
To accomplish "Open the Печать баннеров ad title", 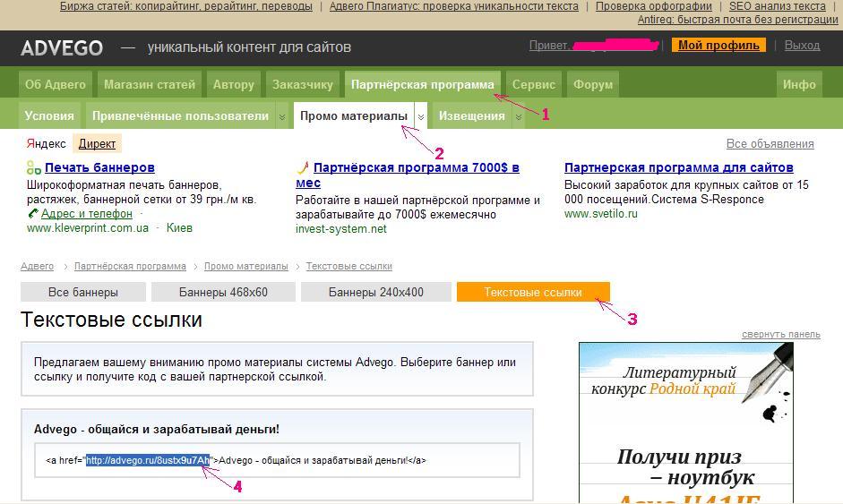I will 100,167.
